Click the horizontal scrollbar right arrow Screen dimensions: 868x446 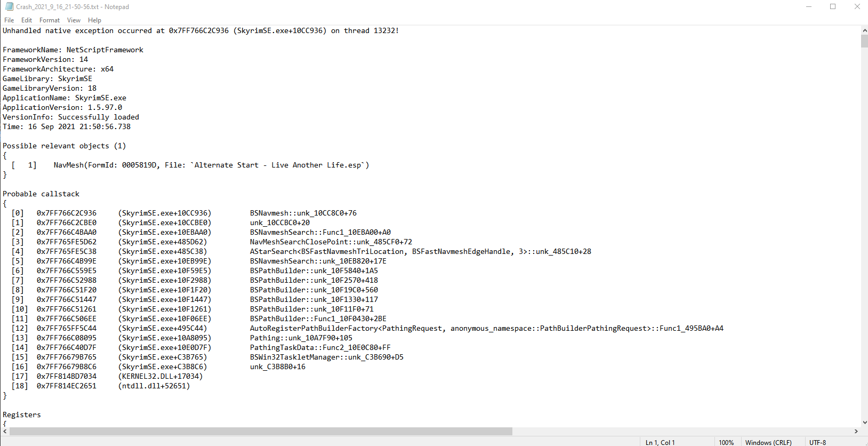pos(856,431)
